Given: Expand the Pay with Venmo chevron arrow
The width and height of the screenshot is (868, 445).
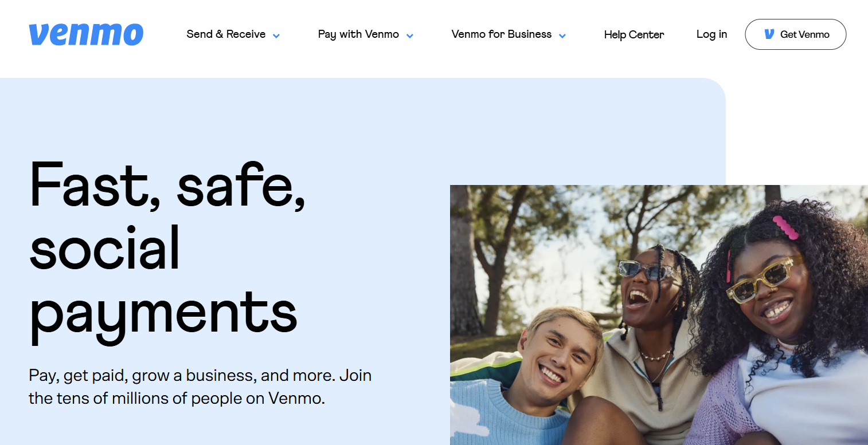Looking at the screenshot, I should click(x=410, y=36).
